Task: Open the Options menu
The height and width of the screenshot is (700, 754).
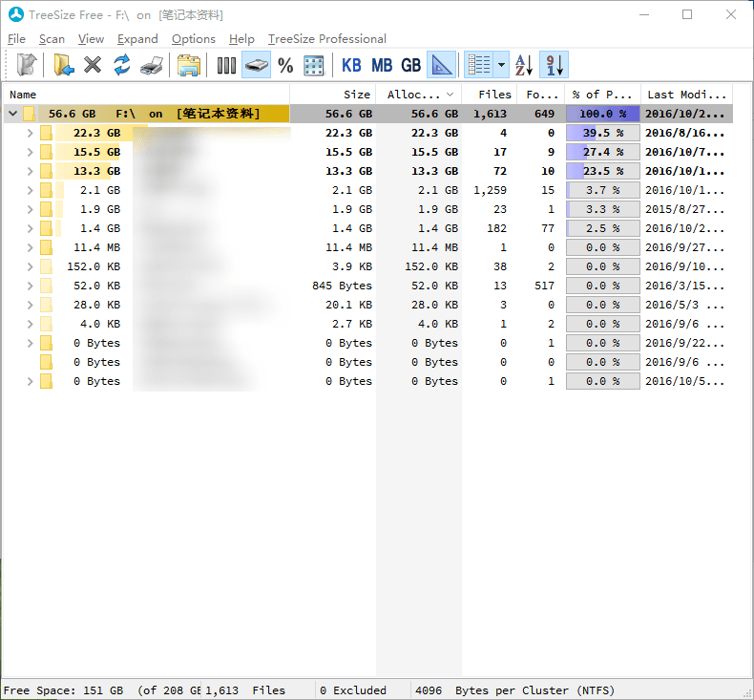Action: point(194,39)
